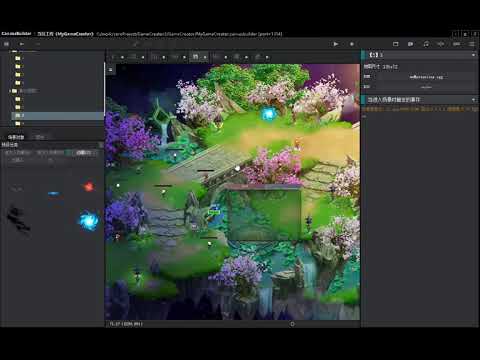
Task: Switch to the 场景对象 tab
Action: (x=16, y=137)
